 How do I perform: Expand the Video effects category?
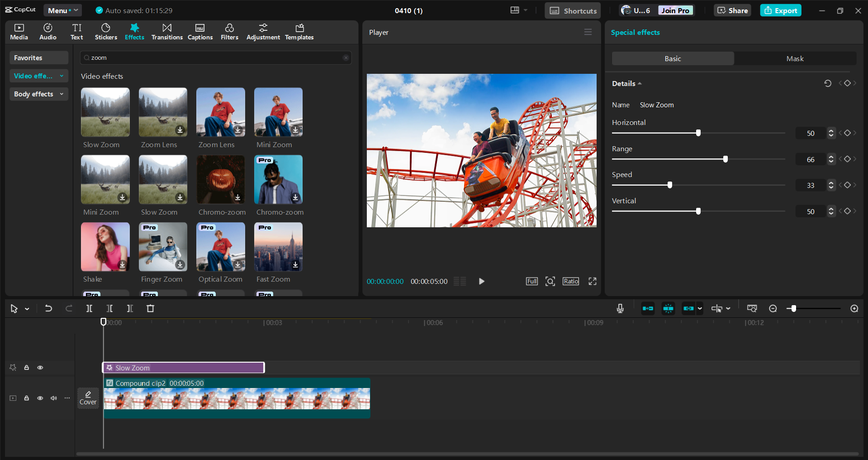point(62,76)
